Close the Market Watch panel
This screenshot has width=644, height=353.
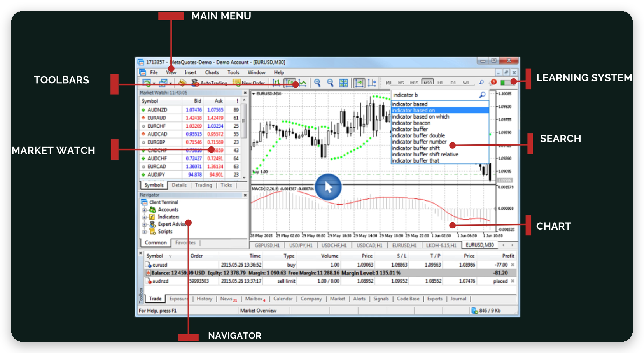point(245,93)
